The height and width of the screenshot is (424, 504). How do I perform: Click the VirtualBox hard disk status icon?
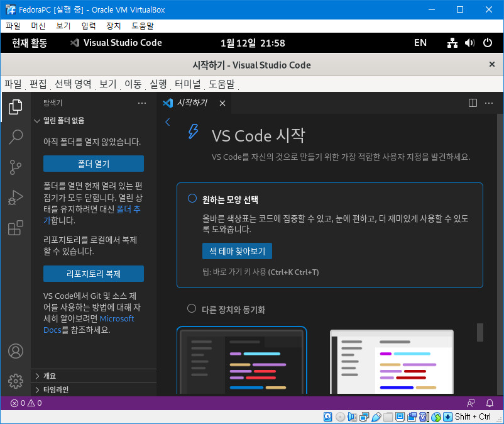pyautogui.click(x=327, y=417)
